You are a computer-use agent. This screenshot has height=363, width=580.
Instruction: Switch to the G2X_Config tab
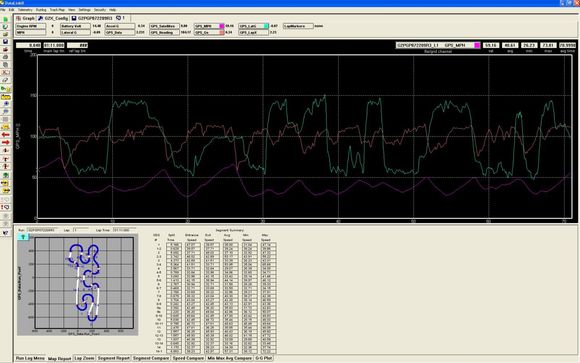53,18
